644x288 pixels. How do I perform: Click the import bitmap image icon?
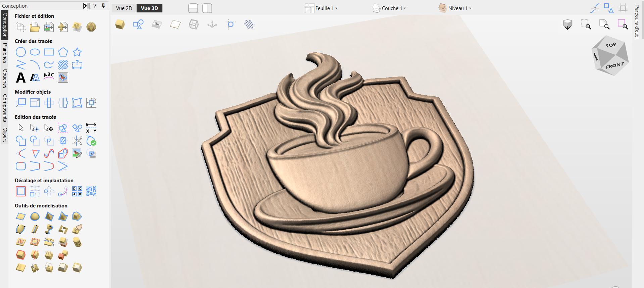point(49,27)
